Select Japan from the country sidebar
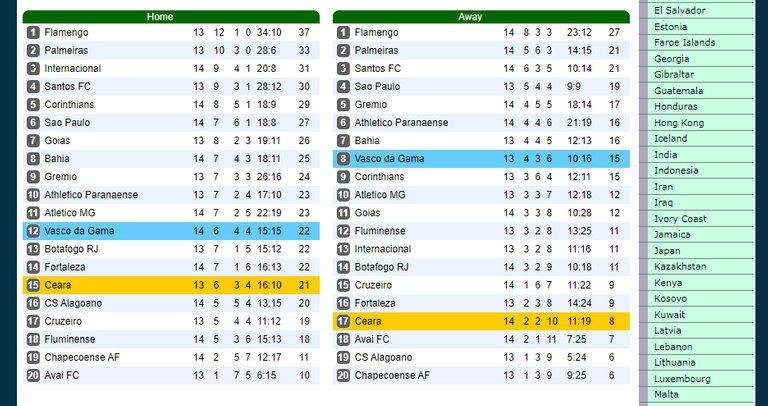This screenshot has width=768, height=406. point(667,251)
